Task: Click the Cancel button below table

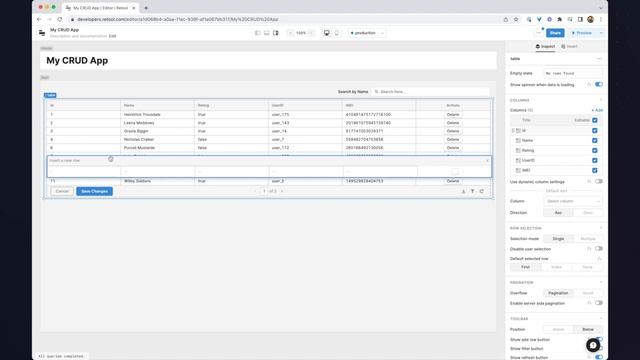Action: click(62, 191)
